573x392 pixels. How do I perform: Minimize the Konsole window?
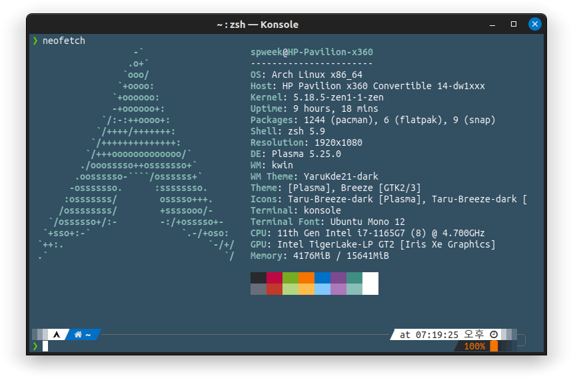pyautogui.click(x=492, y=25)
